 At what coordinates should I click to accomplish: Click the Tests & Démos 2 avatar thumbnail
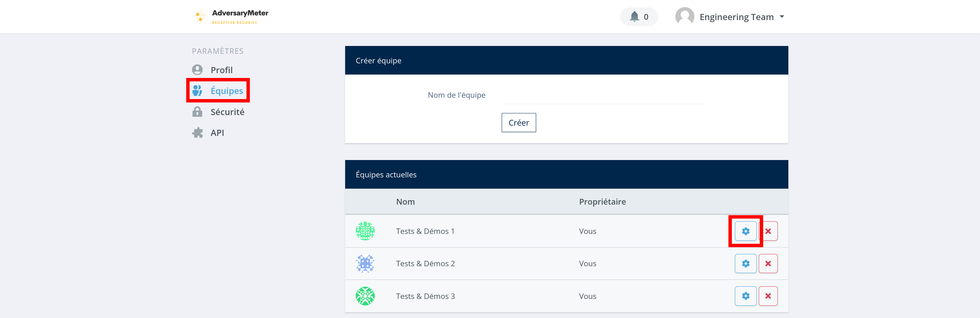point(365,263)
